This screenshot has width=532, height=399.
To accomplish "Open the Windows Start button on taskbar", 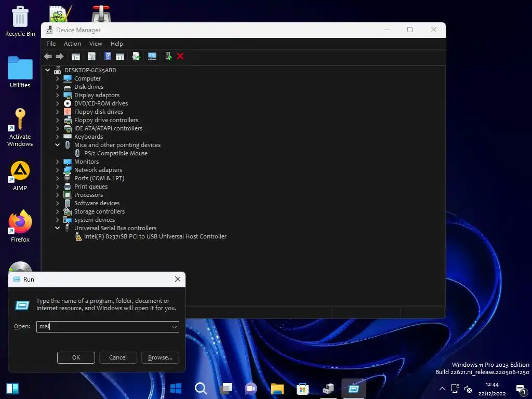I will [176, 389].
